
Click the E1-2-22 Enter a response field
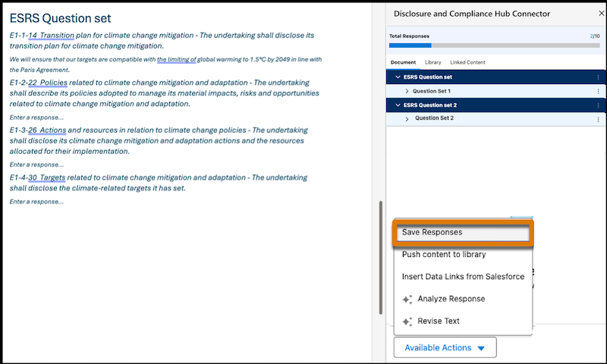[x=36, y=118]
